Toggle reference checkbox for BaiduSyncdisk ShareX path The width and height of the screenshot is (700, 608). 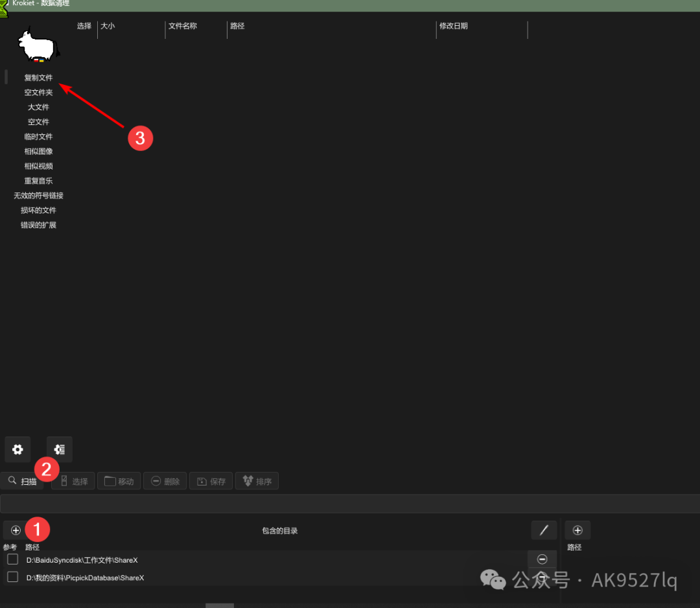pos(12,559)
